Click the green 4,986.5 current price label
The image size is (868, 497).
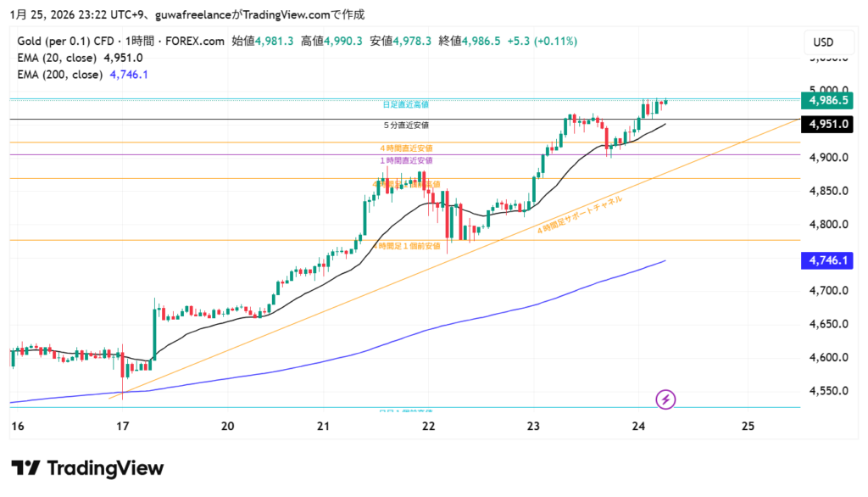(x=829, y=100)
